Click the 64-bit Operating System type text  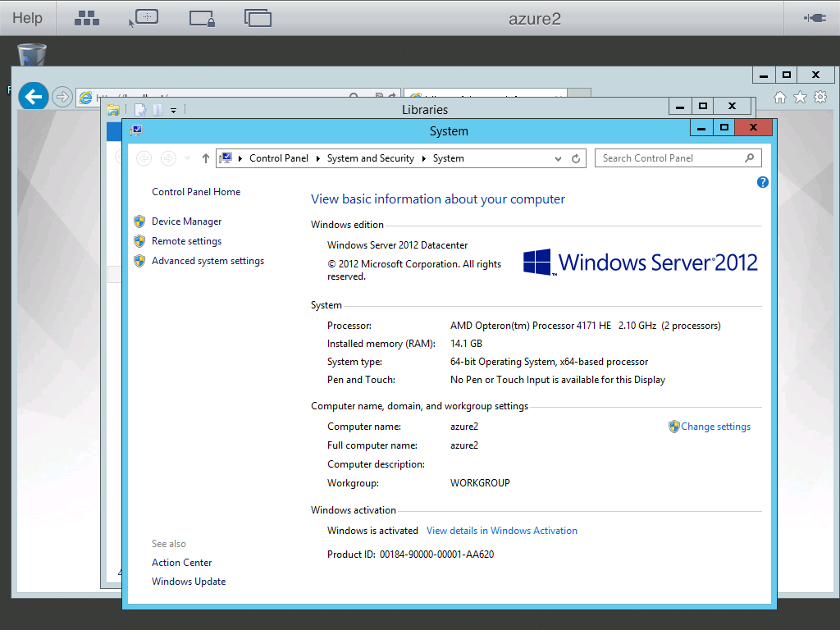549,362
